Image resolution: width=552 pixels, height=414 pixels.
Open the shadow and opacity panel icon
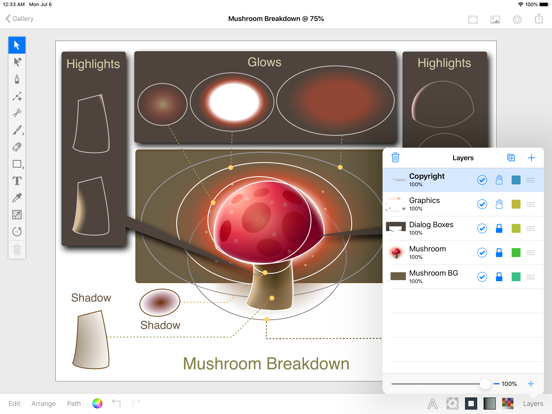pos(452,403)
